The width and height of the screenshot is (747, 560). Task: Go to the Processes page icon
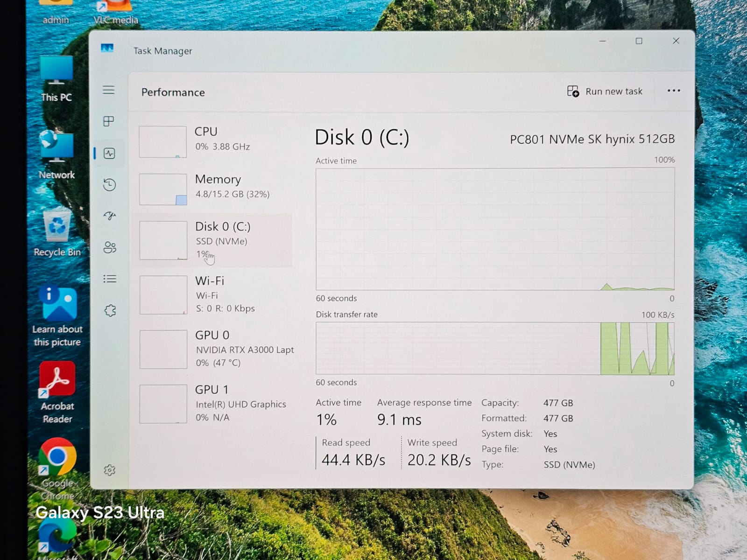tap(109, 121)
